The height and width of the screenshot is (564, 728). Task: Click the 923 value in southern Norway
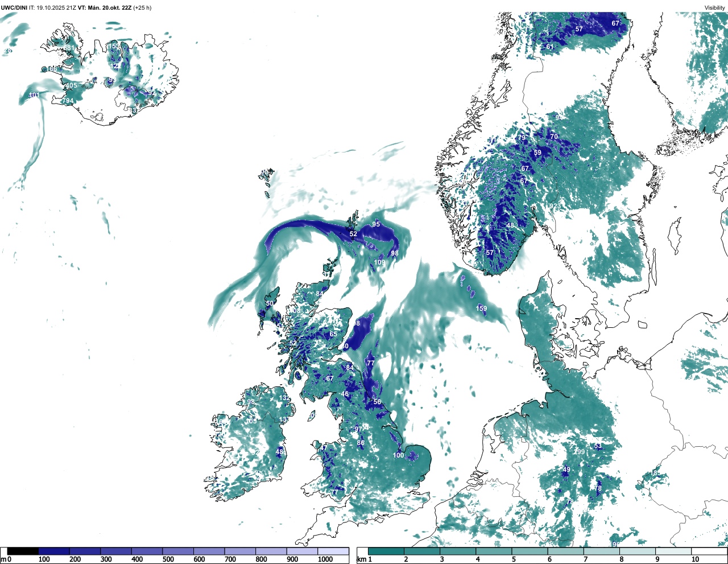pos(555,206)
